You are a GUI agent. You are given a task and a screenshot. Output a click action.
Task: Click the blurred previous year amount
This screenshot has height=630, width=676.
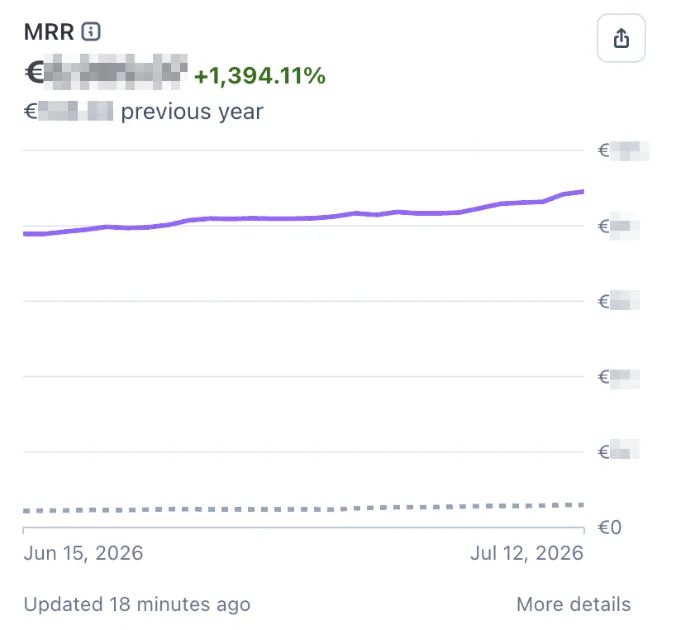[x=69, y=111]
